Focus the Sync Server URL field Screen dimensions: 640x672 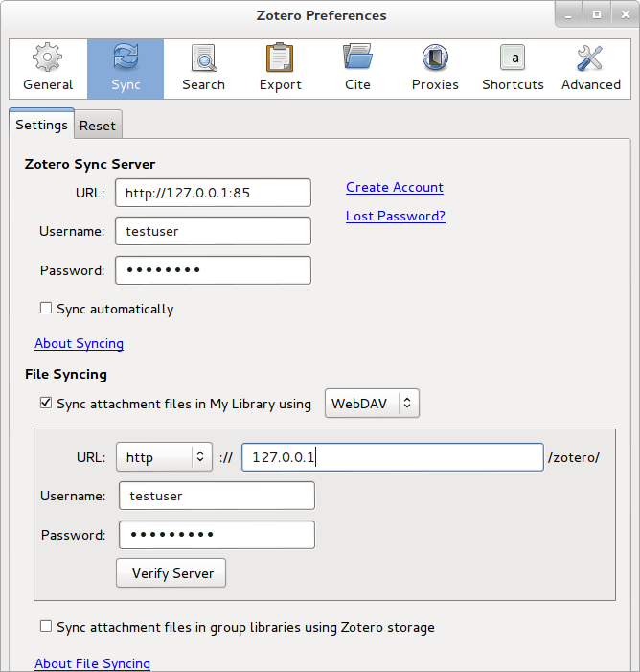[x=213, y=193]
